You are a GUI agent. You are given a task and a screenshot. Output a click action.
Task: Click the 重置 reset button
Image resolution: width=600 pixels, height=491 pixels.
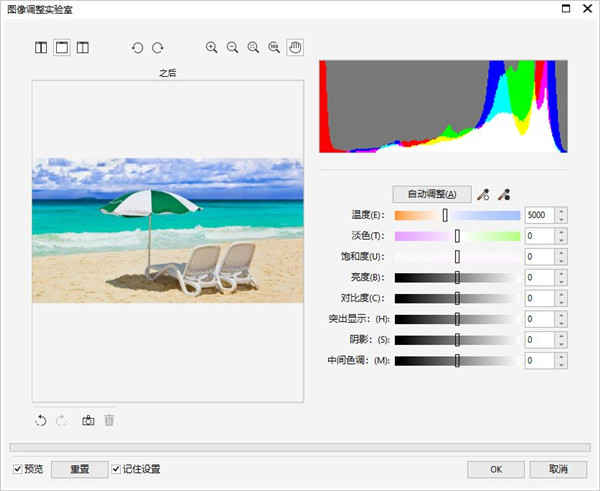point(80,469)
